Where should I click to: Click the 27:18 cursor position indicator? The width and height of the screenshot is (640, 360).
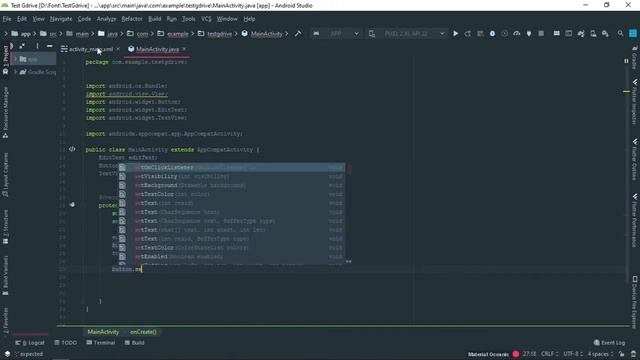pyautogui.click(x=529, y=354)
